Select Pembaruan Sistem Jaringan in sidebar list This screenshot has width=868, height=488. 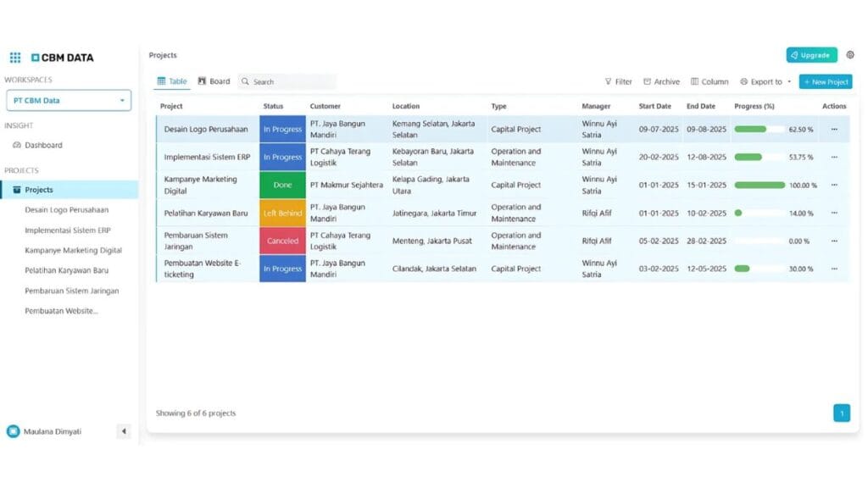(71, 291)
